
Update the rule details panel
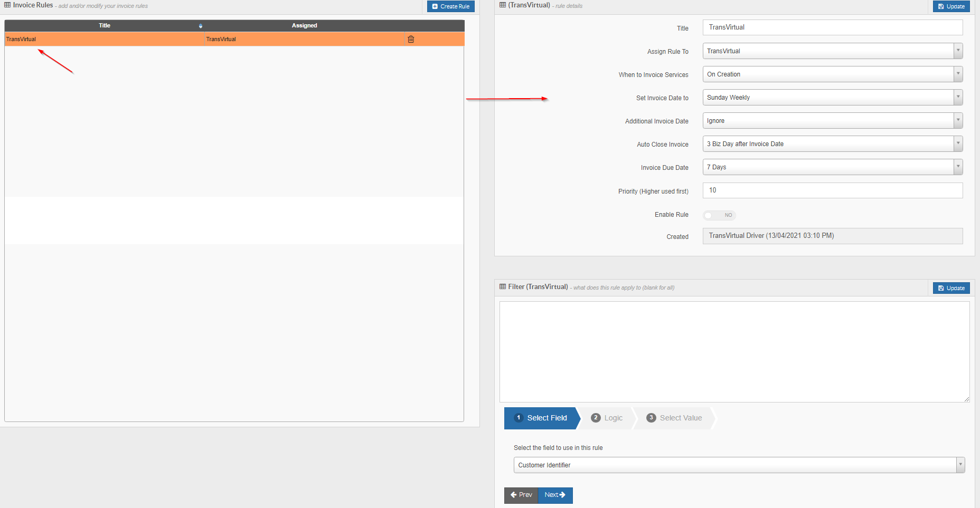[x=951, y=6]
